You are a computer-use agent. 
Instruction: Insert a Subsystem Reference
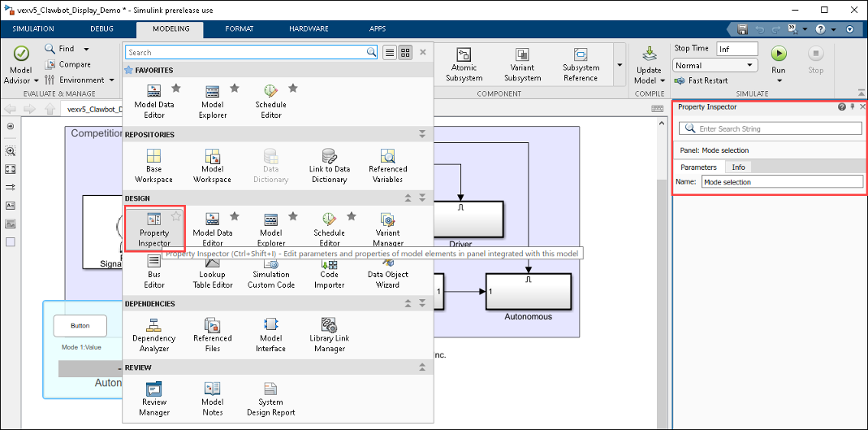[581, 63]
